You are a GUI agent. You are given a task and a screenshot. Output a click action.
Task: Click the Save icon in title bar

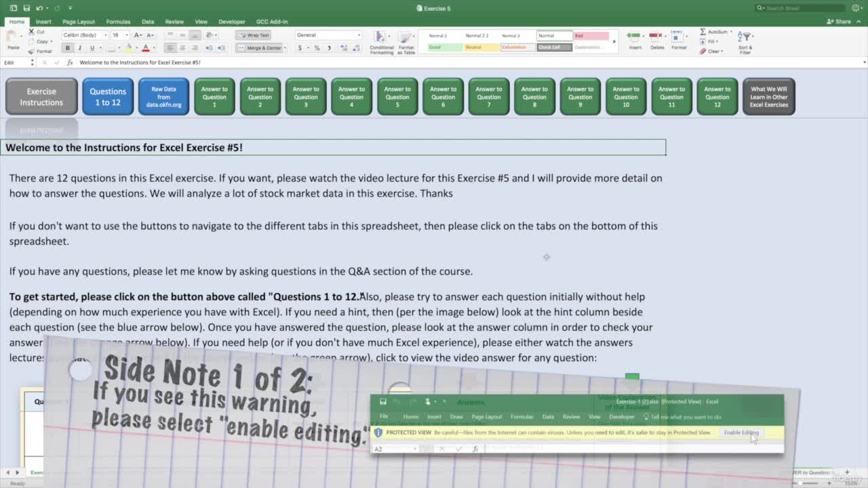tap(26, 8)
